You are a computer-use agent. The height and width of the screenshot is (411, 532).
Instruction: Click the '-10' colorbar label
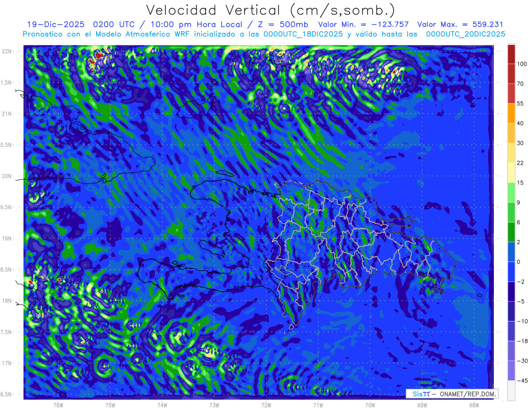click(522, 321)
